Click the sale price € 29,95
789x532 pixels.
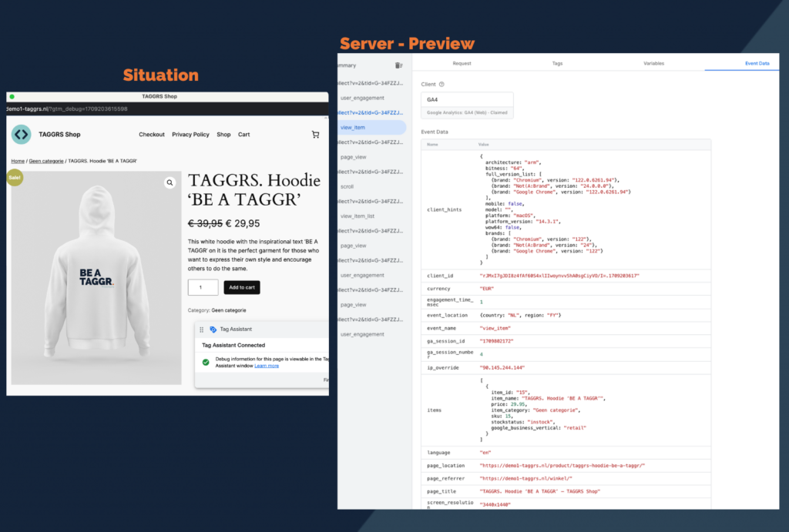243,224
